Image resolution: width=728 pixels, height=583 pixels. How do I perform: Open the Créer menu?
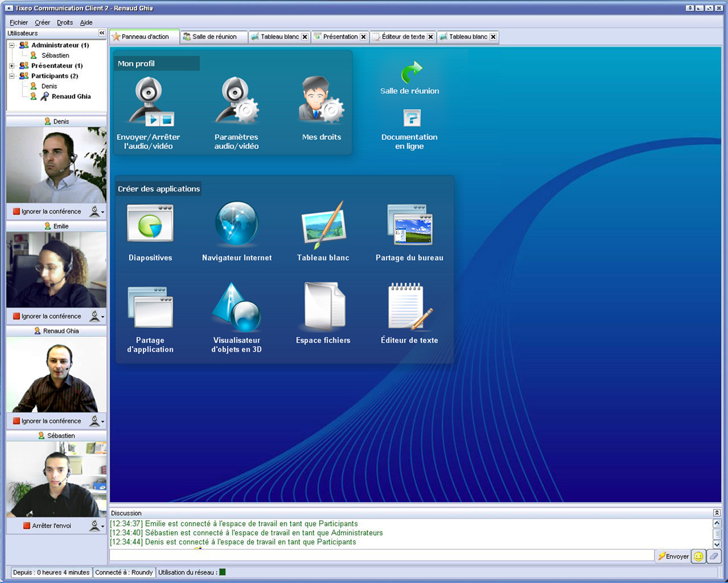[x=42, y=23]
